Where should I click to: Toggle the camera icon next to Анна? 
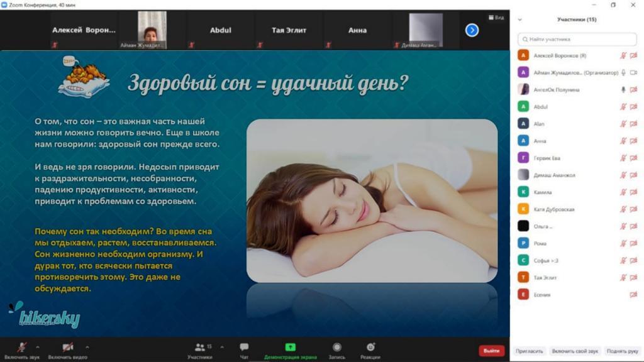[x=634, y=140]
